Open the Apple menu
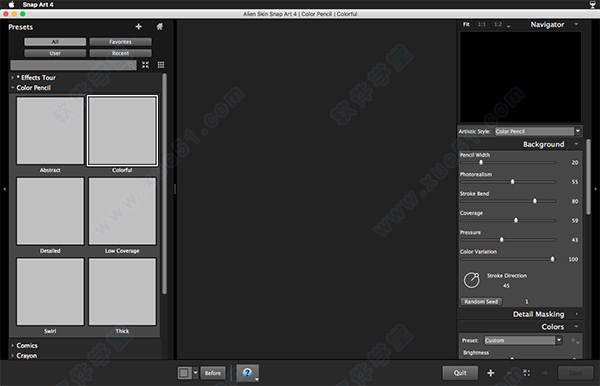The width and height of the screenshot is (600, 386). click(x=11, y=4)
